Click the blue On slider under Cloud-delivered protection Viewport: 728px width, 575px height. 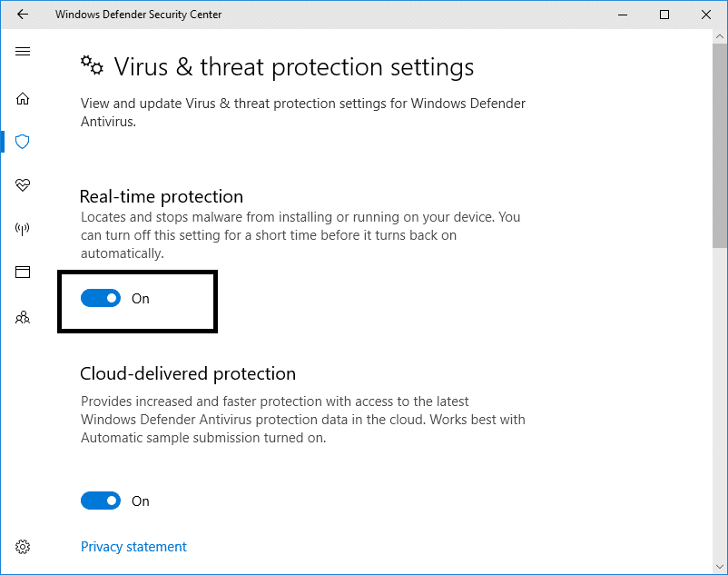click(x=101, y=501)
